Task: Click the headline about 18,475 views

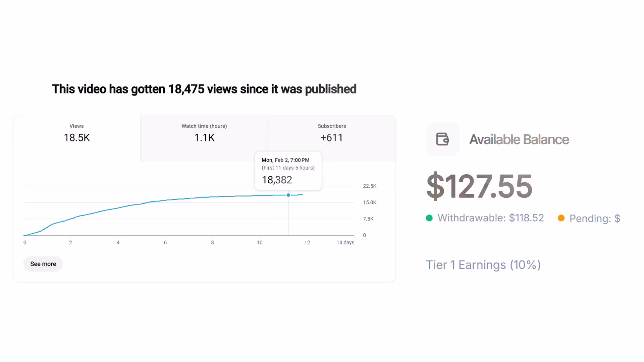Action: pyautogui.click(x=204, y=89)
